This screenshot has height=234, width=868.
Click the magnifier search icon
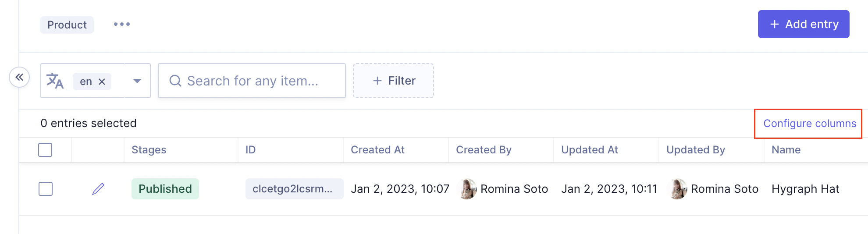click(x=175, y=81)
